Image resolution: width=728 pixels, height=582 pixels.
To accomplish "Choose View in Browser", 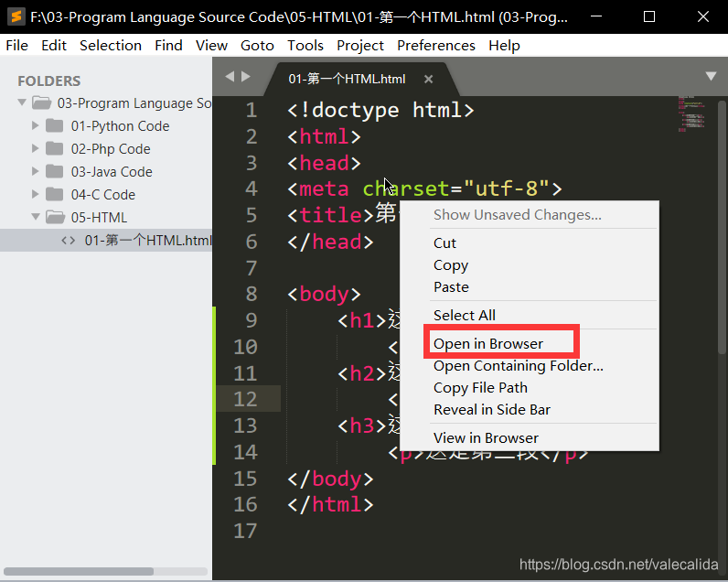I will point(530,438).
